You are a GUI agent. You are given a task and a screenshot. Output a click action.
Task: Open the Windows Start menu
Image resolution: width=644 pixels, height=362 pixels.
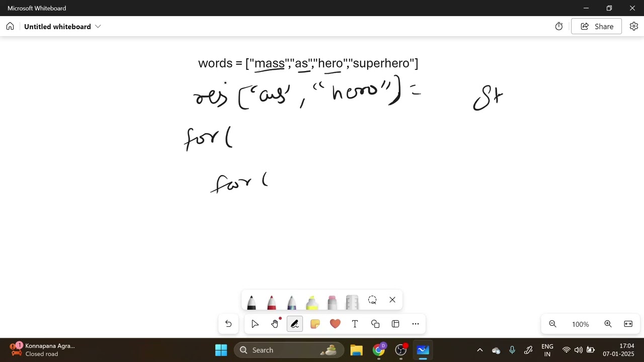pyautogui.click(x=221, y=350)
